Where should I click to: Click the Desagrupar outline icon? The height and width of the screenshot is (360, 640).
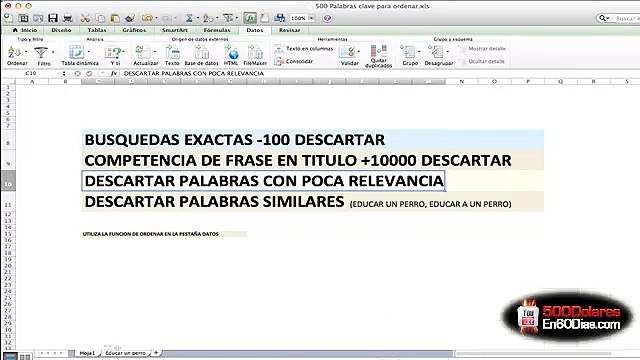436,52
